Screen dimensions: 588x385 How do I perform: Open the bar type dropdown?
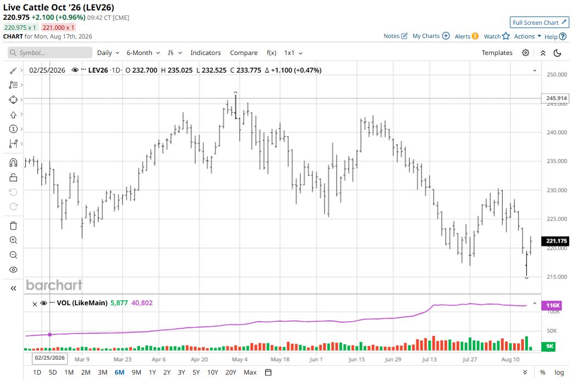pos(175,53)
